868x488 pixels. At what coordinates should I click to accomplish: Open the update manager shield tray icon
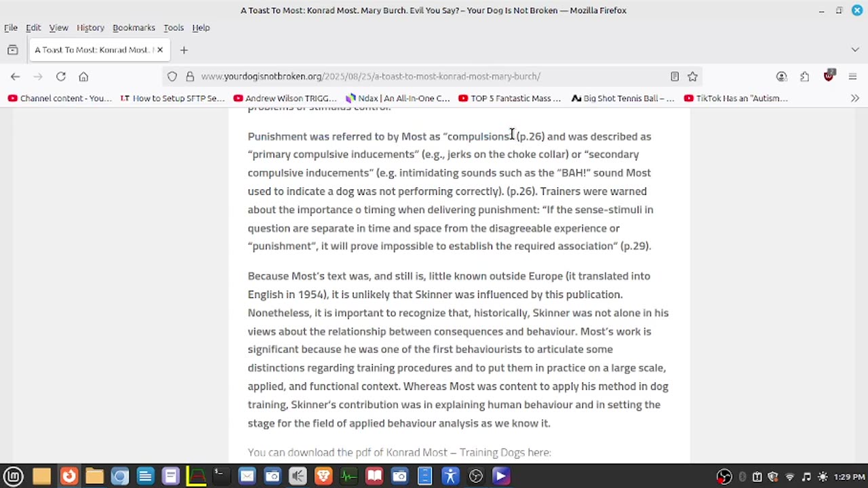point(773,476)
